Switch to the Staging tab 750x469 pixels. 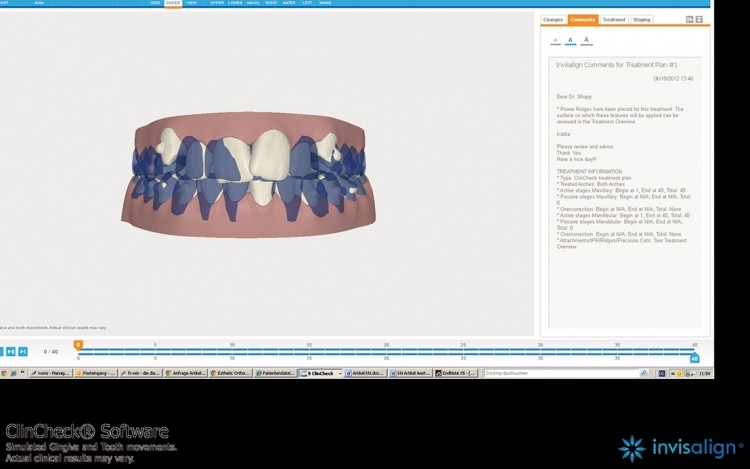(641, 20)
